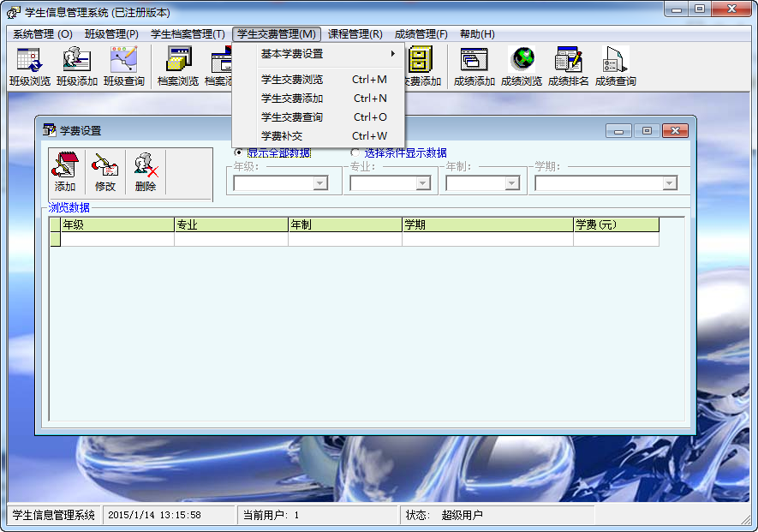This screenshot has height=532, width=758.
Task: Select the empty first row selector
Action: coord(55,239)
